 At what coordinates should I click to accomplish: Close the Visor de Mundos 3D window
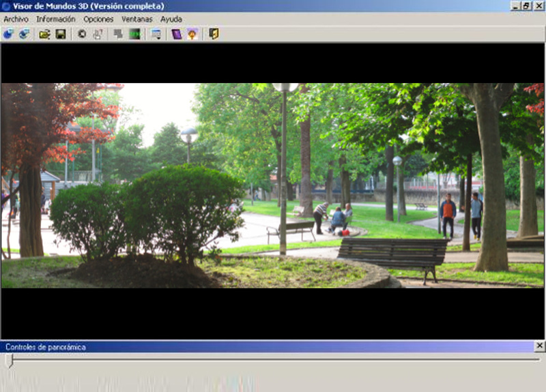click(538, 6)
